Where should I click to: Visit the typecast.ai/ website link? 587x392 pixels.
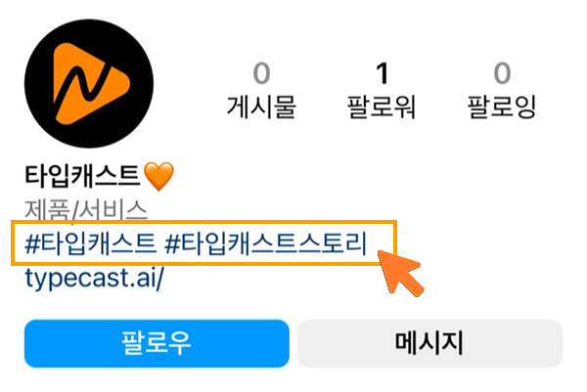click(94, 279)
